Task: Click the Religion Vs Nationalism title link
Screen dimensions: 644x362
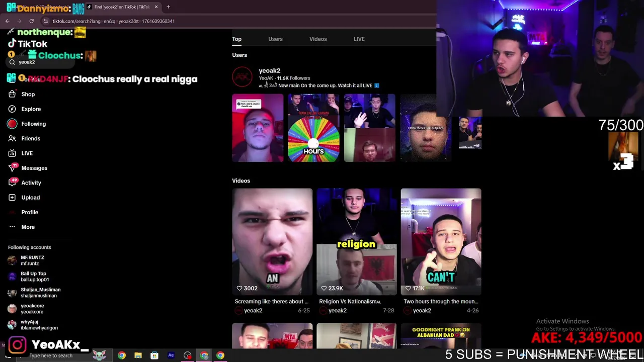Action: (x=350, y=301)
